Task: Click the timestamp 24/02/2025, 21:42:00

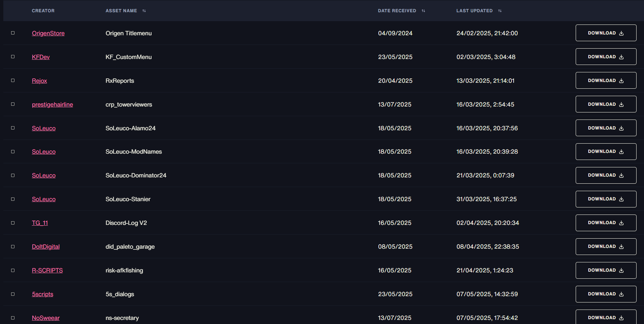Action: [x=487, y=33]
